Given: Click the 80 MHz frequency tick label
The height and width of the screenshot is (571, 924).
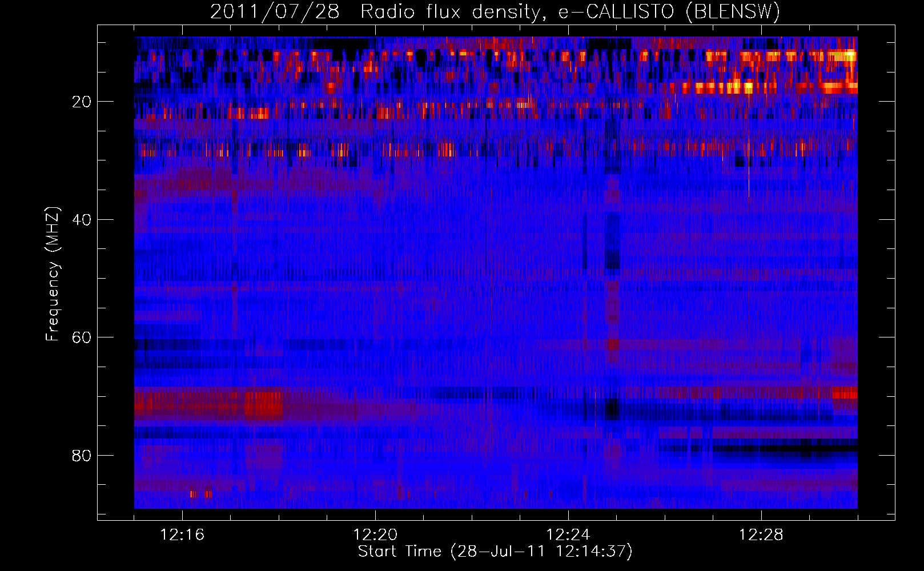Looking at the screenshot, I should tap(82, 456).
